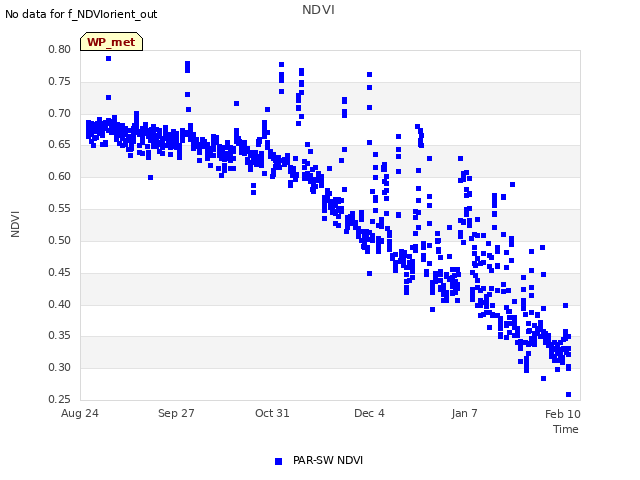
Task: Click the WP_met annotation label
Action: (111, 42)
